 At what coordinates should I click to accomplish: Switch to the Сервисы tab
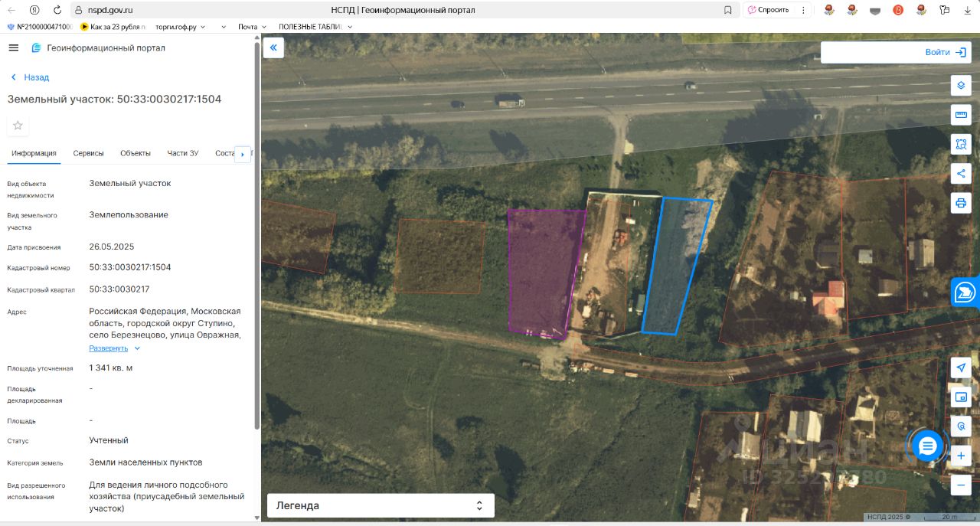pyautogui.click(x=89, y=153)
